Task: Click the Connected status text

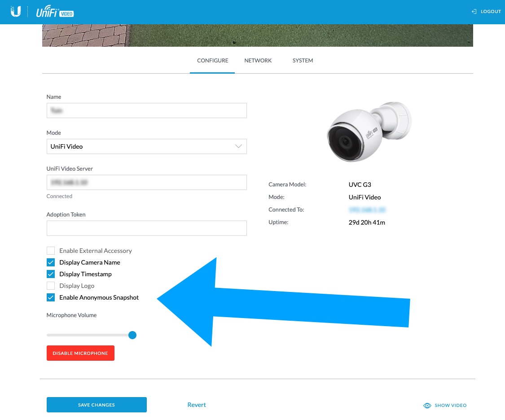Action: point(59,196)
